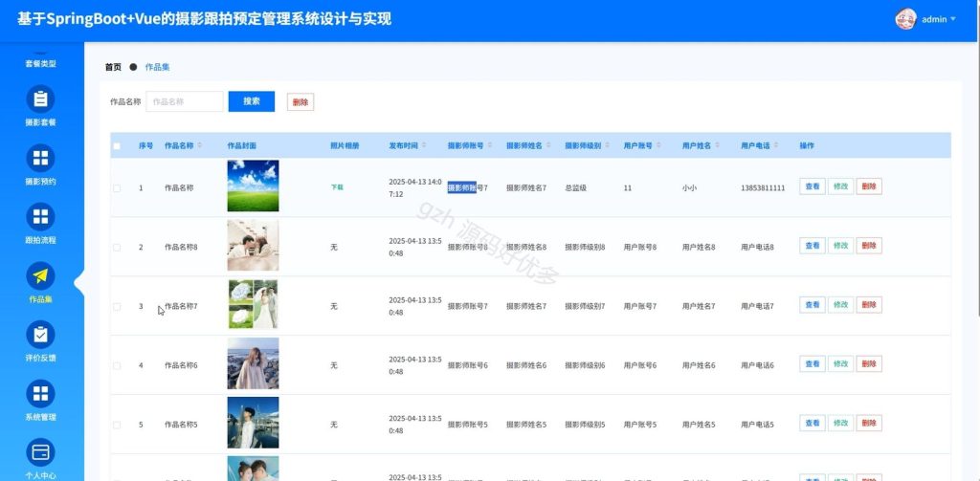Image resolution: width=980 pixels, height=481 pixels.
Task: Open 评价反馈 sidebar icon
Action: 40,334
